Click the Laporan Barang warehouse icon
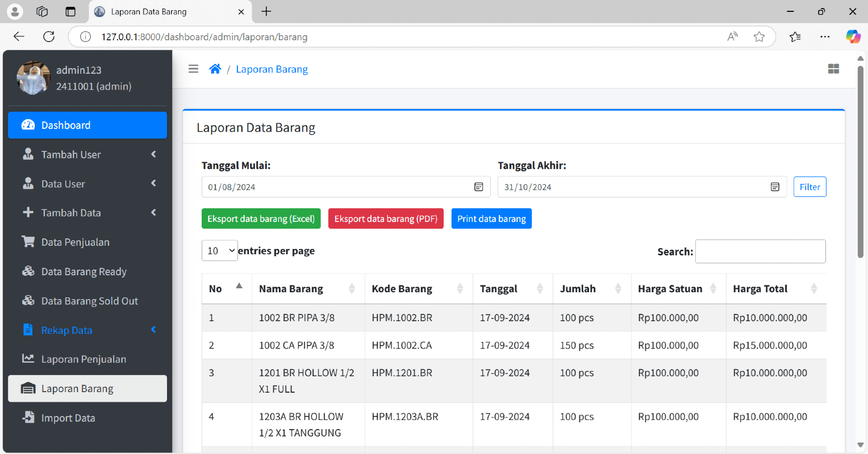This screenshot has height=454, width=868. coord(28,388)
